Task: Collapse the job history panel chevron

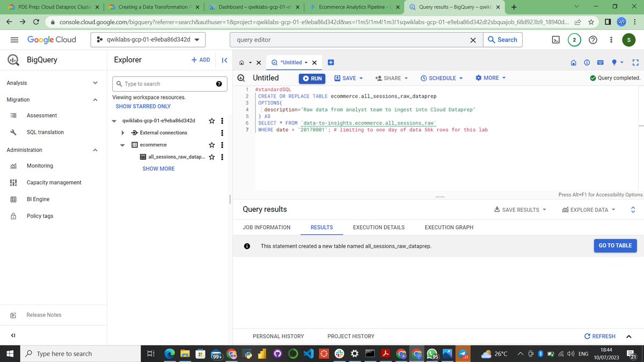Action: point(629,336)
